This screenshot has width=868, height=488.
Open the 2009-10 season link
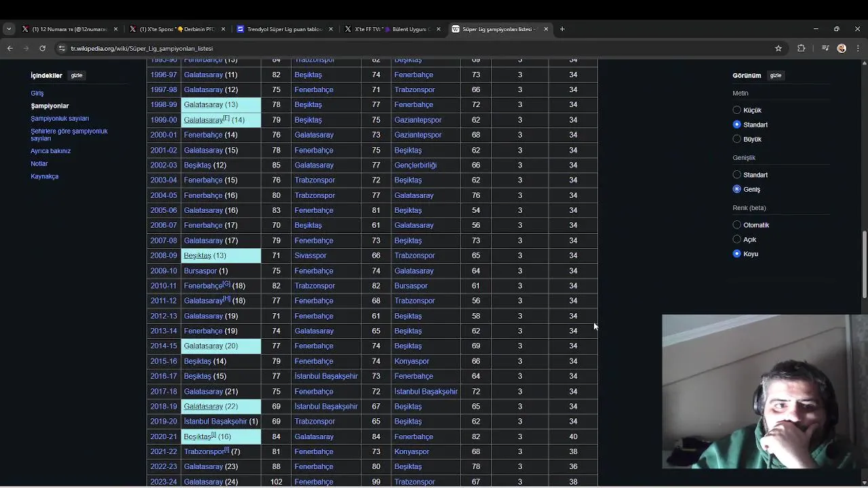tap(163, 270)
